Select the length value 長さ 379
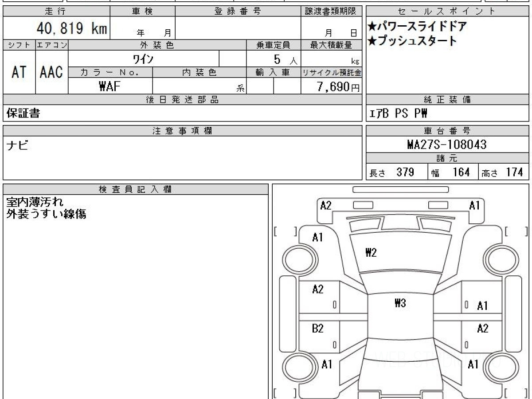532x399 pixels. [392, 172]
